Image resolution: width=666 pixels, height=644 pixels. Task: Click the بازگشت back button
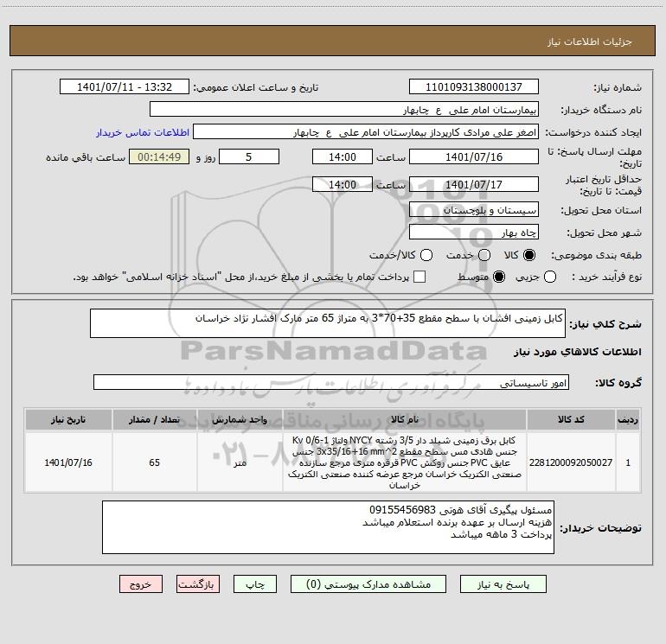198,584
